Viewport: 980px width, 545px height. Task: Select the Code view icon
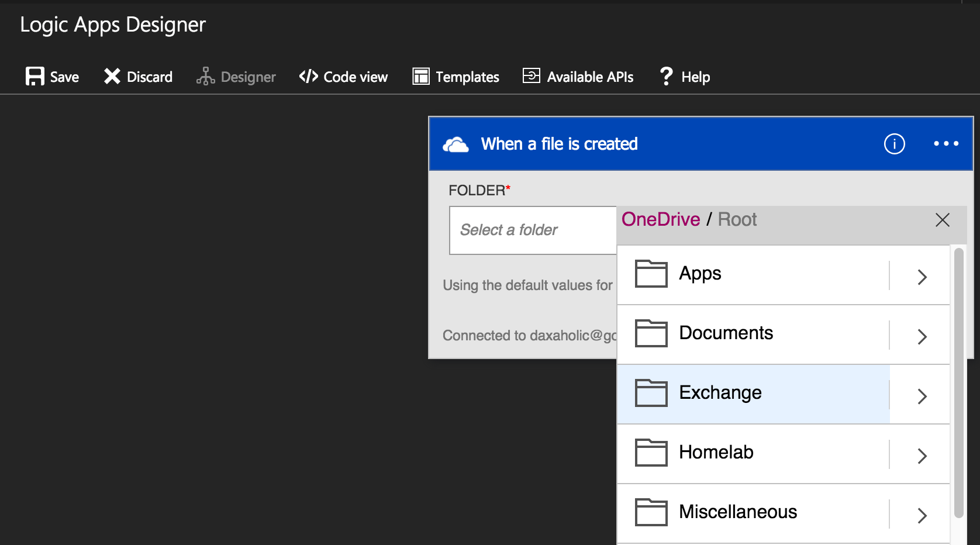click(x=308, y=76)
